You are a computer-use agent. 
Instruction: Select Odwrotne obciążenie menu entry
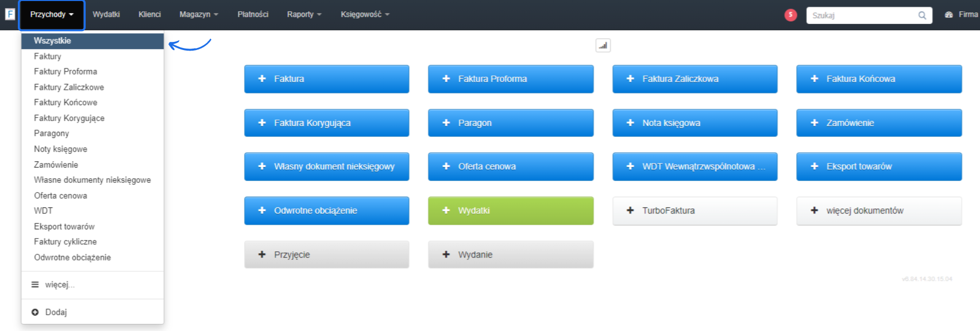tap(92, 257)
